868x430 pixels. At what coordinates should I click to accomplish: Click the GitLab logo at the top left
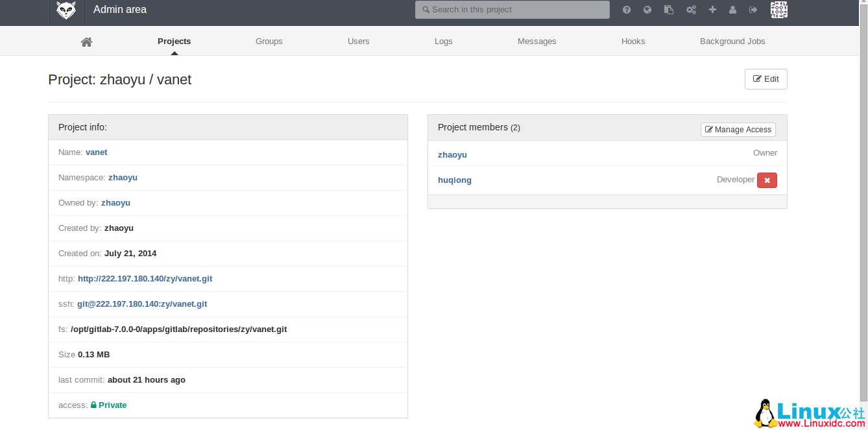pos(66,10)
